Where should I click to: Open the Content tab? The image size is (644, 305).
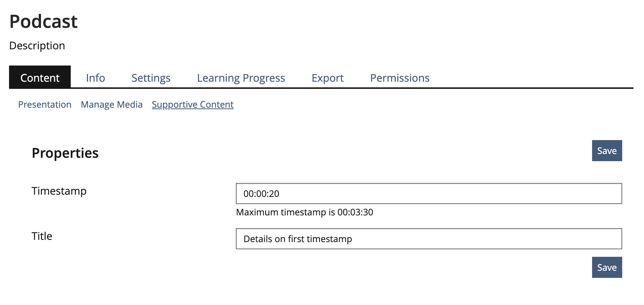coord(40,78)
